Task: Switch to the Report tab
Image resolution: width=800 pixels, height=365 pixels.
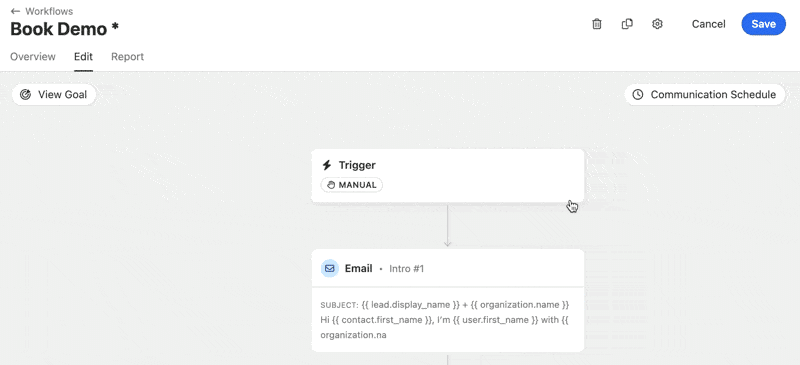Action: click(x=128, y=57)
